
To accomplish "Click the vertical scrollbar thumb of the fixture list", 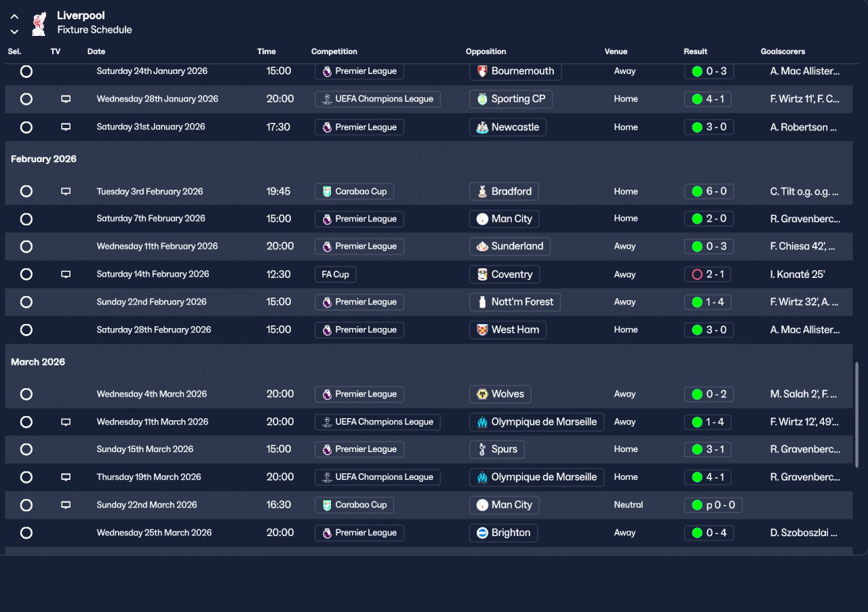I will pyautogui.click(x=856, y=415).
